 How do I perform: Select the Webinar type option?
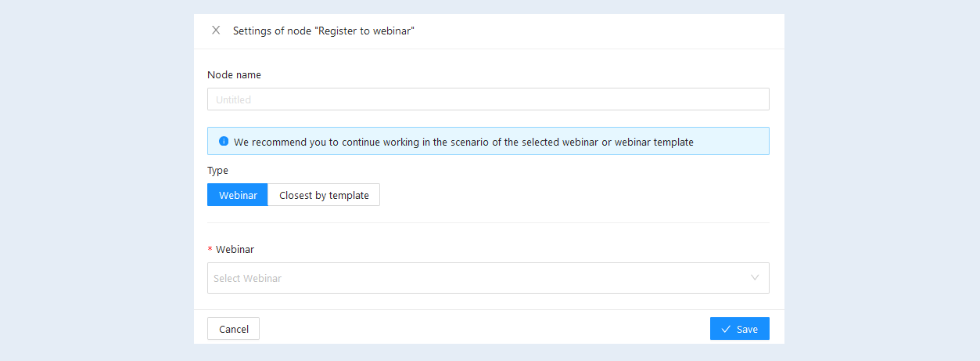tap(238, 195)
